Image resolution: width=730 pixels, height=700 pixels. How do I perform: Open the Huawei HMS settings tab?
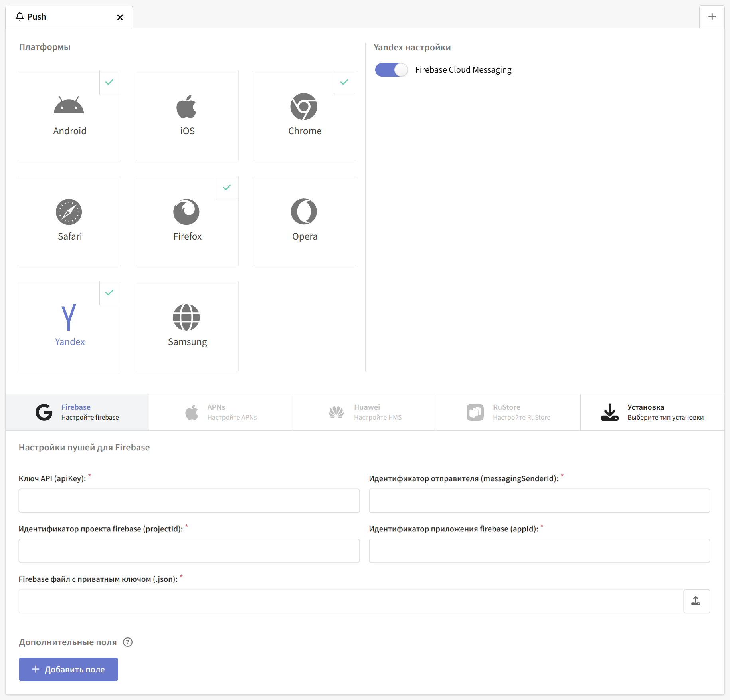coord(365,412)
